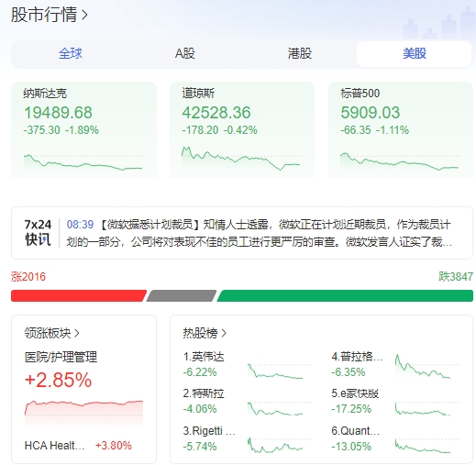
Task: Open hot stock 1.英伟达
Action: 204,357
